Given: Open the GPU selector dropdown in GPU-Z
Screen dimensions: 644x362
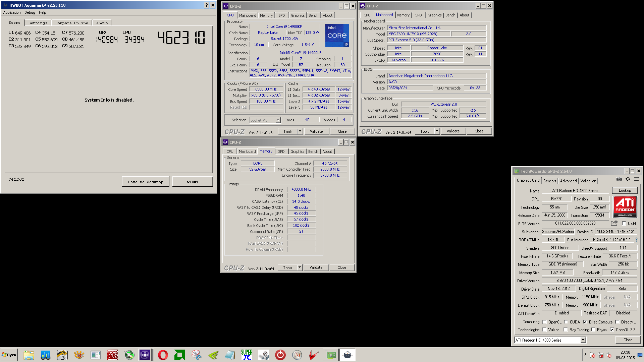Looking at the screenshot, I should click(x=583, y=340).
